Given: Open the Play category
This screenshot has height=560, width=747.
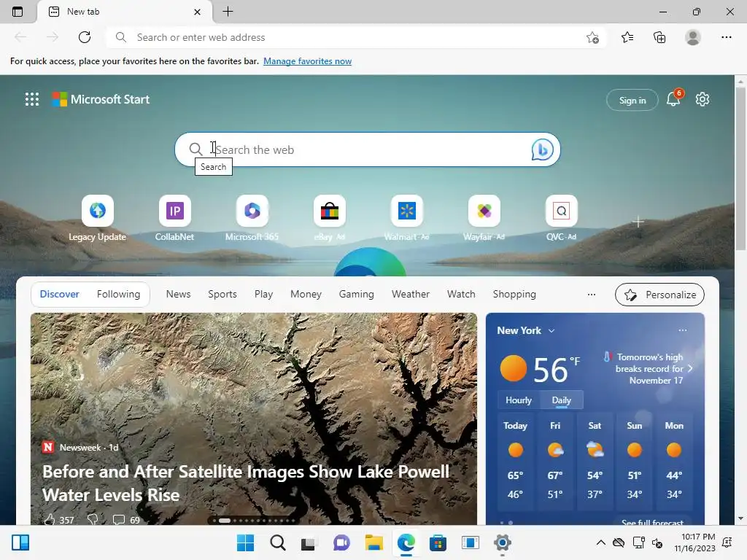Looking at the screenshot, I should [x=263, y=295].
